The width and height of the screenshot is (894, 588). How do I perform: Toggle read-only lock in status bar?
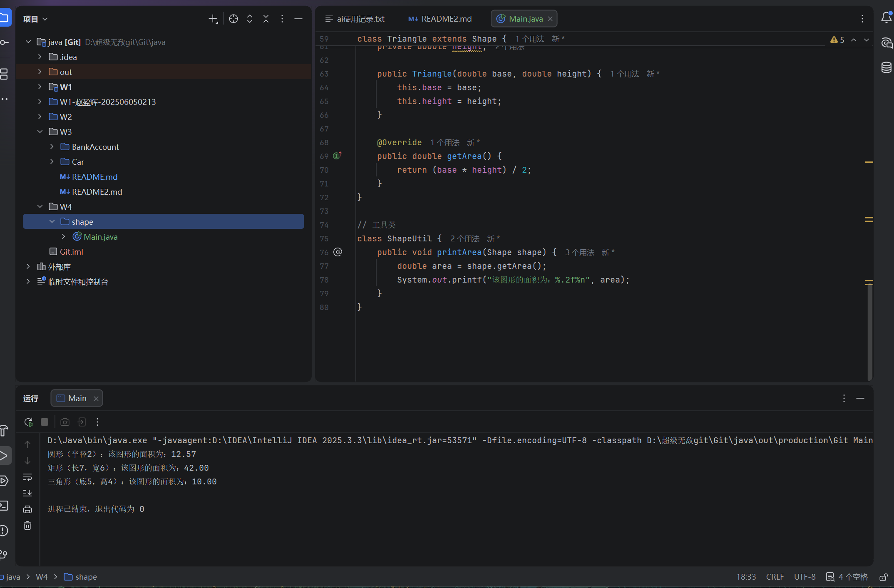(883, 577)
